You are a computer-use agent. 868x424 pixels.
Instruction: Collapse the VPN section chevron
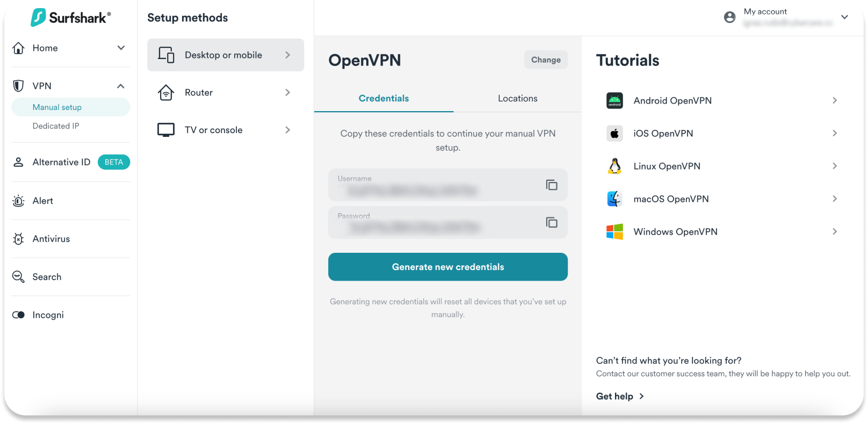pyautogui.click(x=121, y=86)
